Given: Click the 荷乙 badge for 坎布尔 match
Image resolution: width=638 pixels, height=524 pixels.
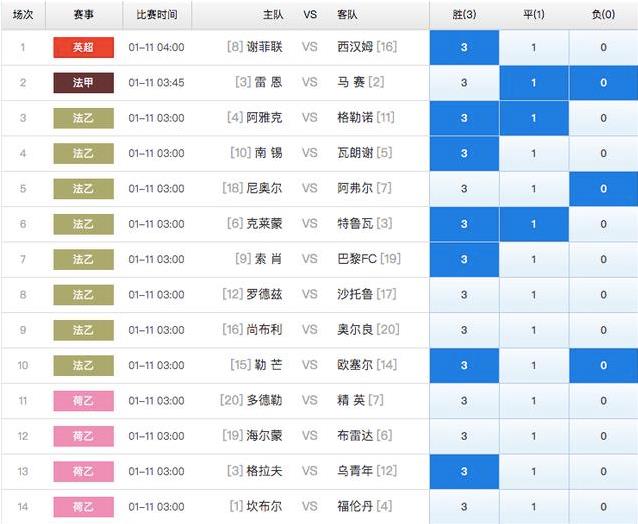Looking at the screenshot, I should pyautogui.click(x=83, y=507).
